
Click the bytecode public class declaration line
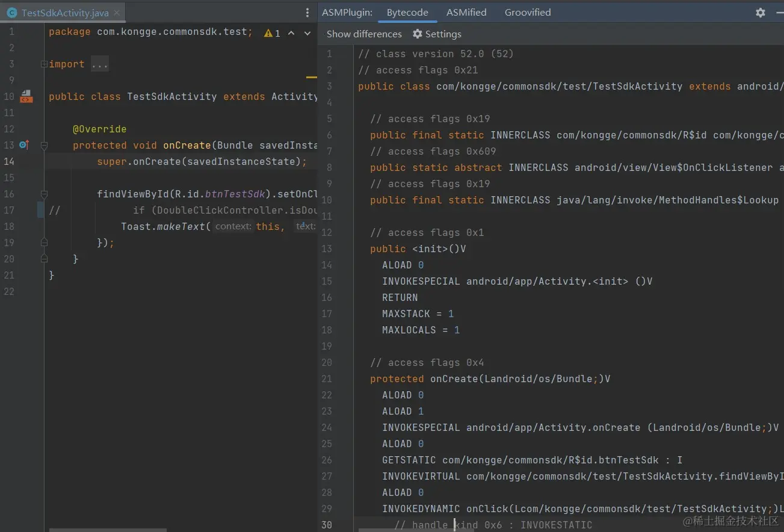[x=571, y=86]
